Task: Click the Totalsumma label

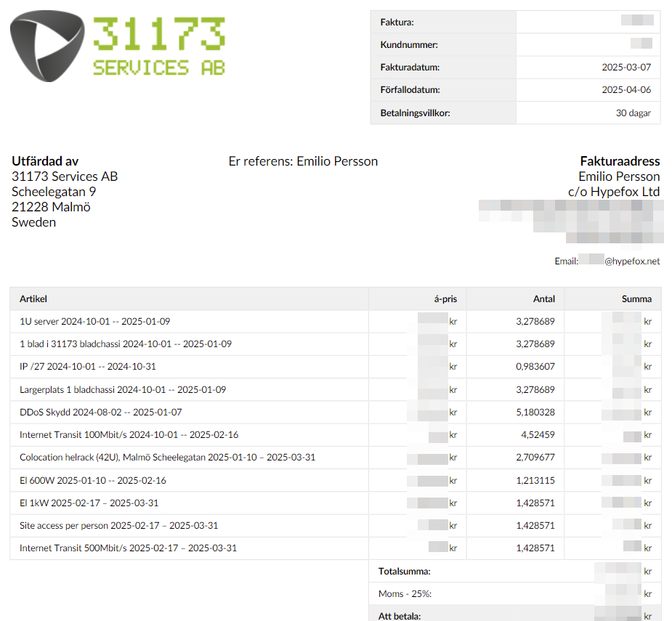Action: [x=405, y=571]
